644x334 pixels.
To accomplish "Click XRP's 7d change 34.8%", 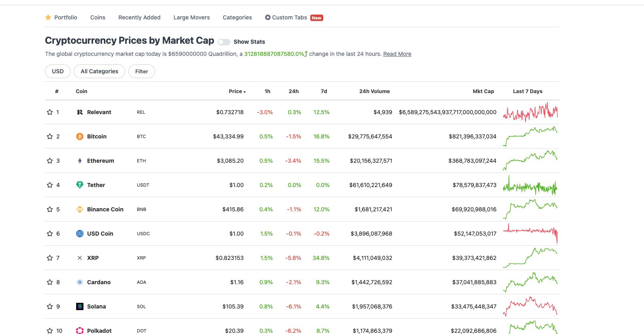I will (321, 258).
